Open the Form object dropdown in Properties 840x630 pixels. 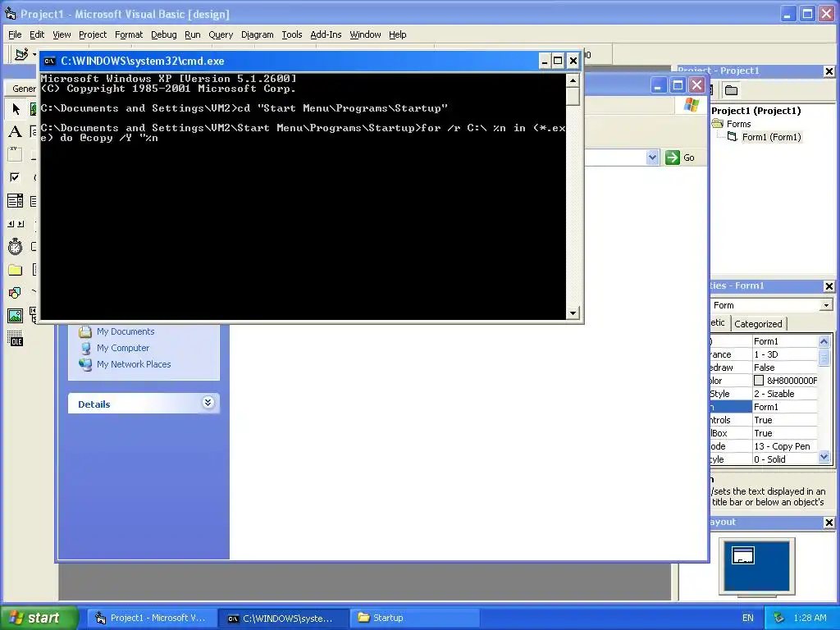[x=826, y=305]
